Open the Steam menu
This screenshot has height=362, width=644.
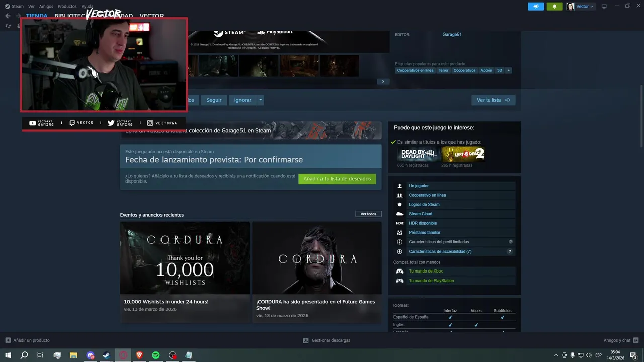tap(14, 6)
